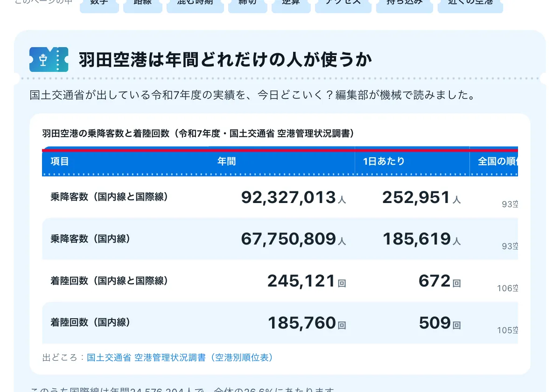Click the 185,760回 annual value
This screenshot has height=392, width=560.
(x=307, y=322)
